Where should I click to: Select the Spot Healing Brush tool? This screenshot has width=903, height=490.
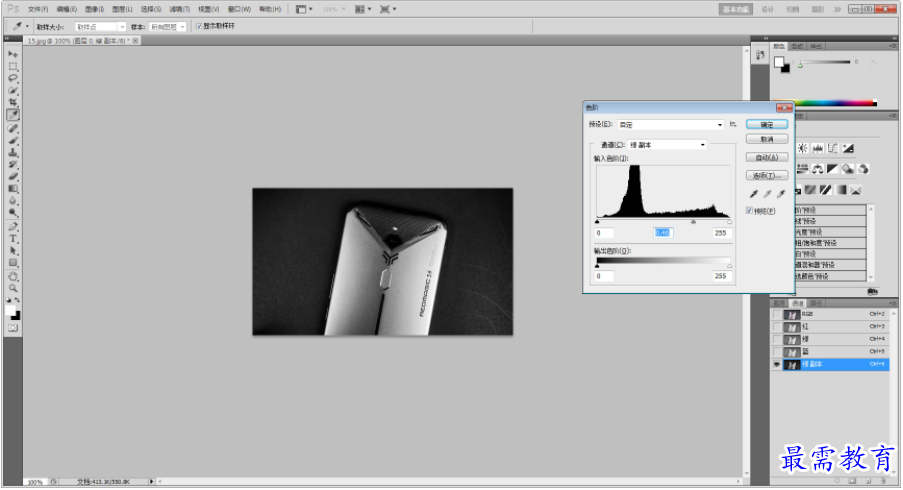[13, 128]
